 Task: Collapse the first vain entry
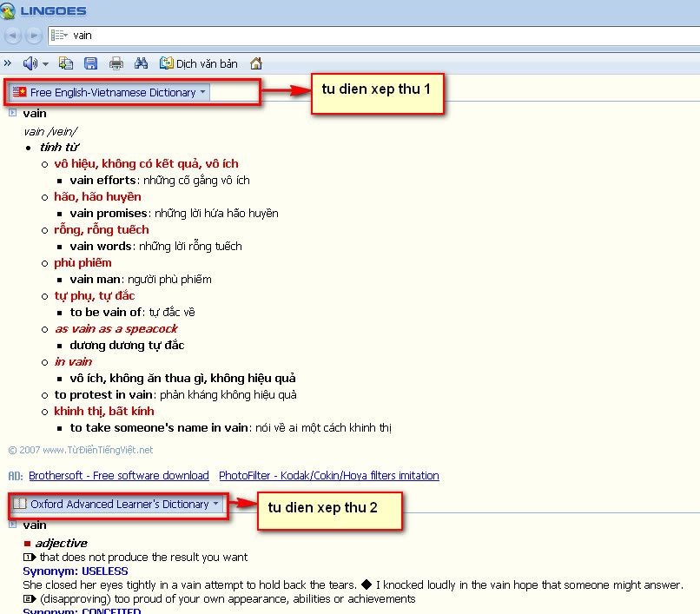13,113
